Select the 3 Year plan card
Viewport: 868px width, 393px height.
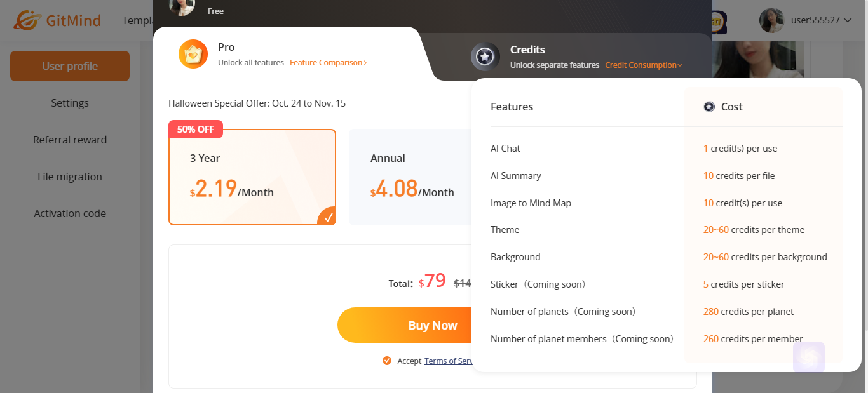point(252,177)
